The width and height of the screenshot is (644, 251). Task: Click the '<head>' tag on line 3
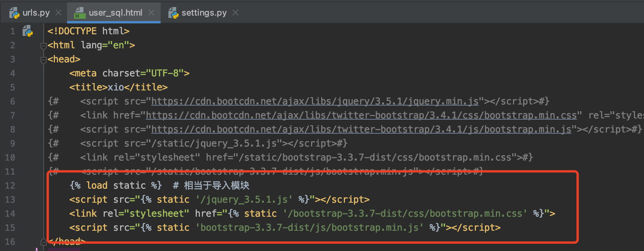click(64, 59)
